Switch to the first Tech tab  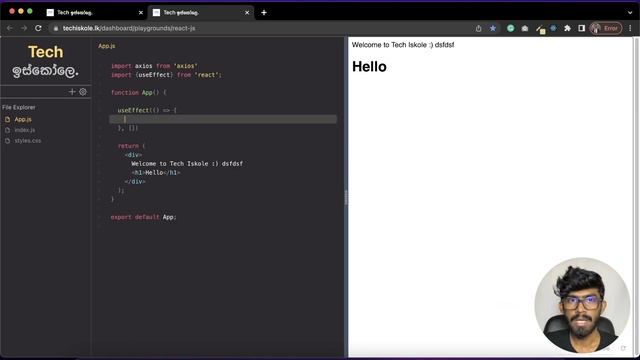point(95,13)
